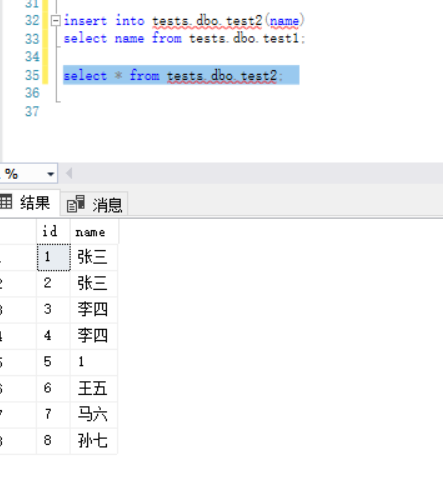Image resolution: width=443 pixels, height=478 pixels.
Task: Select the id cell with value 5
Action: [x=53, y=362]
